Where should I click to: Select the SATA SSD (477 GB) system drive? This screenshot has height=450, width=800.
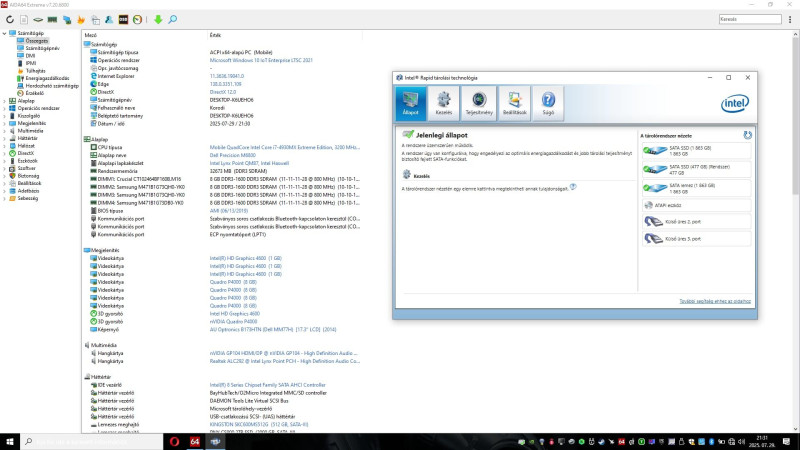click(x=696, y=169)
